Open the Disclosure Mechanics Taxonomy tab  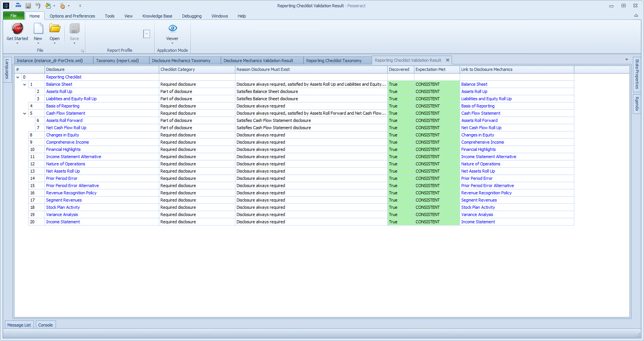coord(185,61)
